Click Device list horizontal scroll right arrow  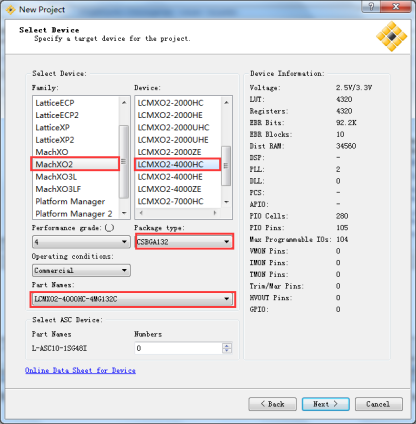[215, 213]
